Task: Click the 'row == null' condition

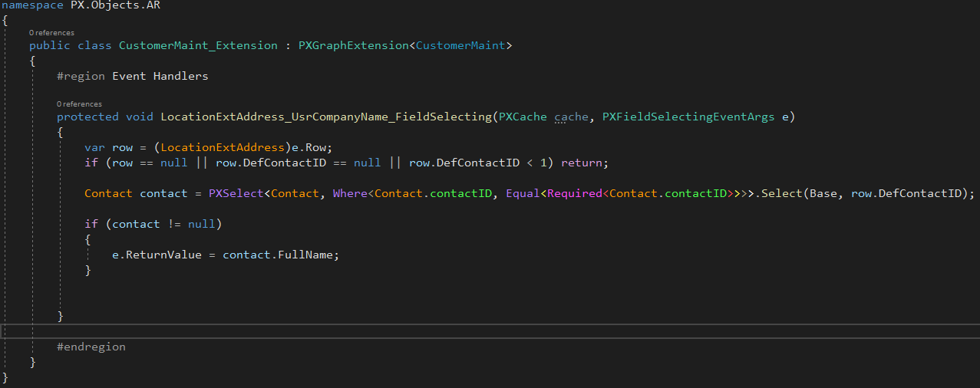Action: click(x=150, y=163)
